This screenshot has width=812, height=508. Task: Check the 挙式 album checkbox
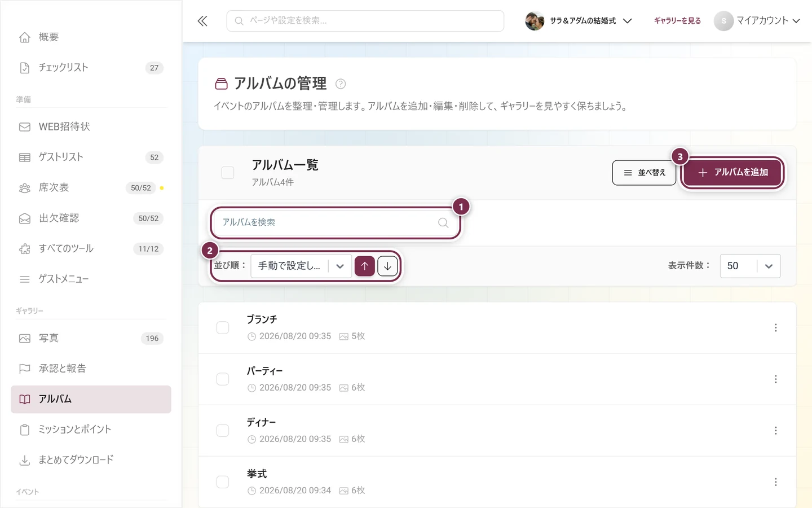223,482
